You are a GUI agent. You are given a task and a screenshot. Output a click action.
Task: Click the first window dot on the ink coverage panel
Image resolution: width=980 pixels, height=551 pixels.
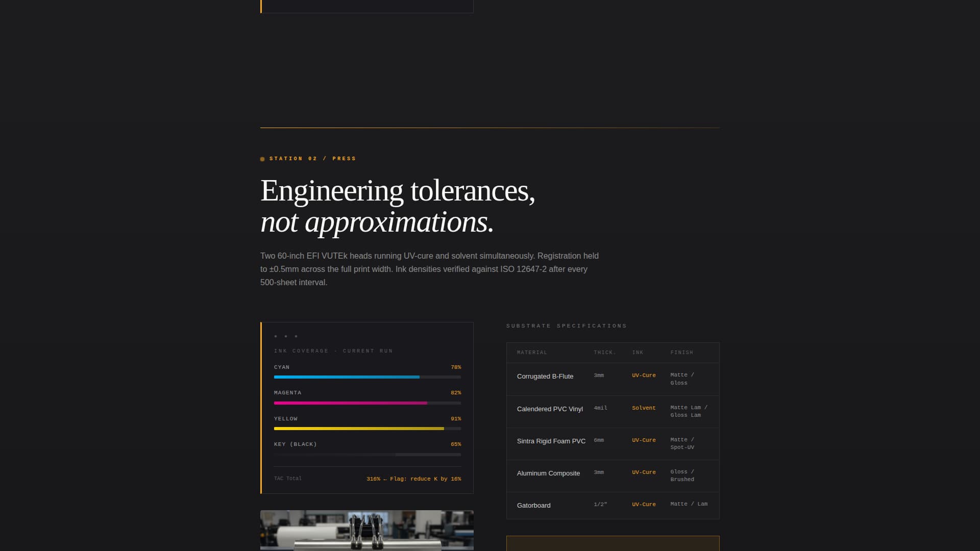[275, 336]
